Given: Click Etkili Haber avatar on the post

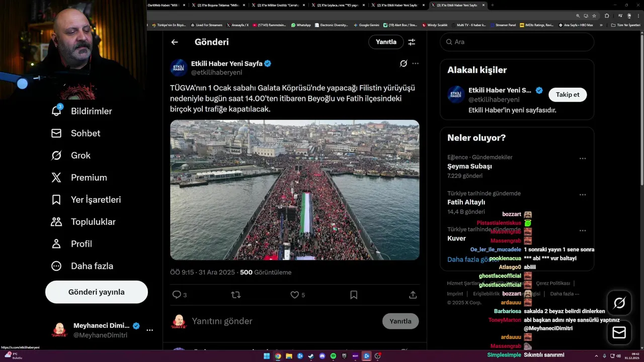Looking at the screenshot, I should point(179,68).
